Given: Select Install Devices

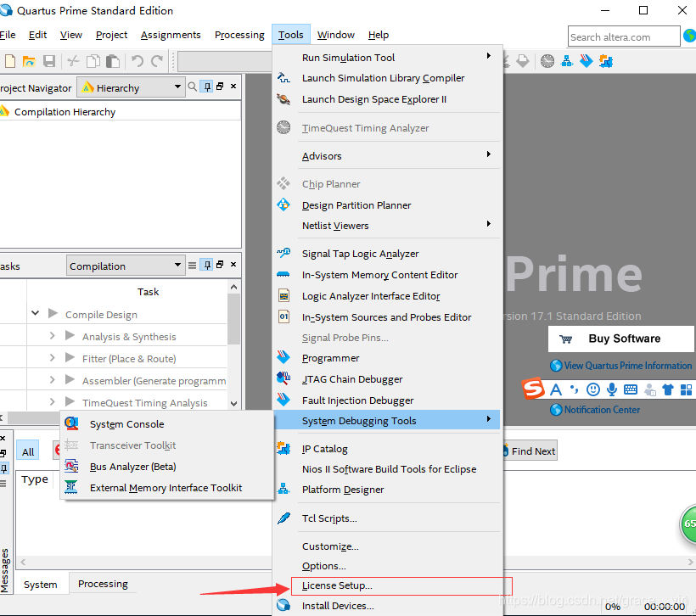Looking at the screenshot, I should [387, 606].
